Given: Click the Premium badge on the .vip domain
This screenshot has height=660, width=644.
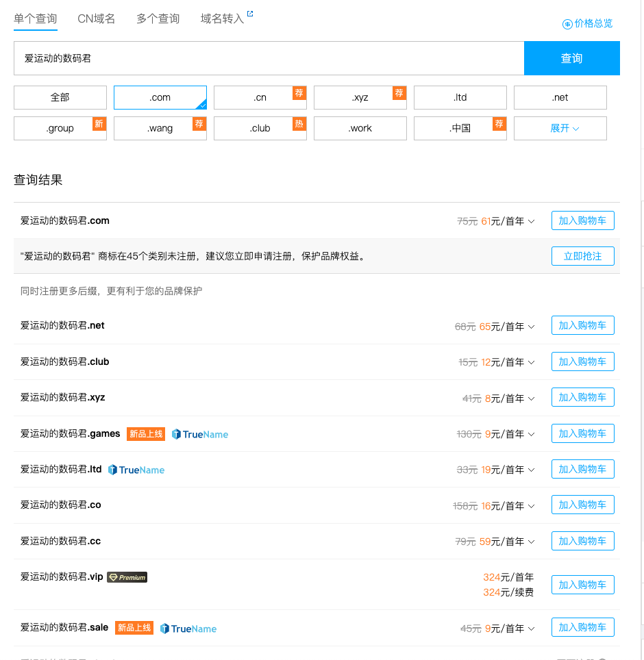Looking at the screenshot, I should pyautogui.click(x=127, y=576).
